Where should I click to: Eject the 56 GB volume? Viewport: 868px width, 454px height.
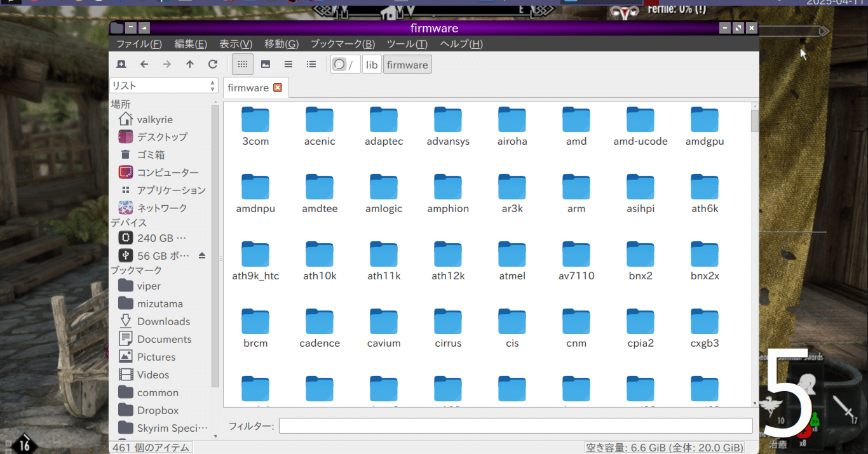[202, 256]
